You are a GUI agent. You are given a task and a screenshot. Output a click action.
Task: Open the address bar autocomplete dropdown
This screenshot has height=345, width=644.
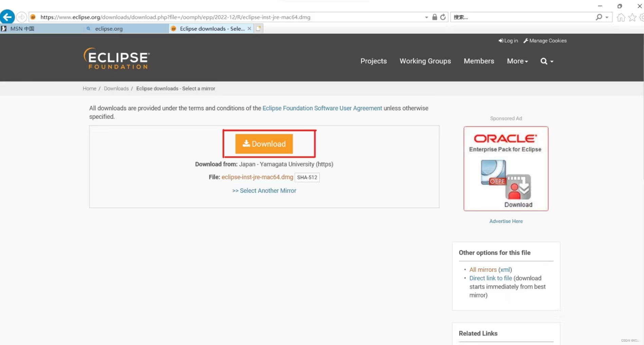click(426, 17)
